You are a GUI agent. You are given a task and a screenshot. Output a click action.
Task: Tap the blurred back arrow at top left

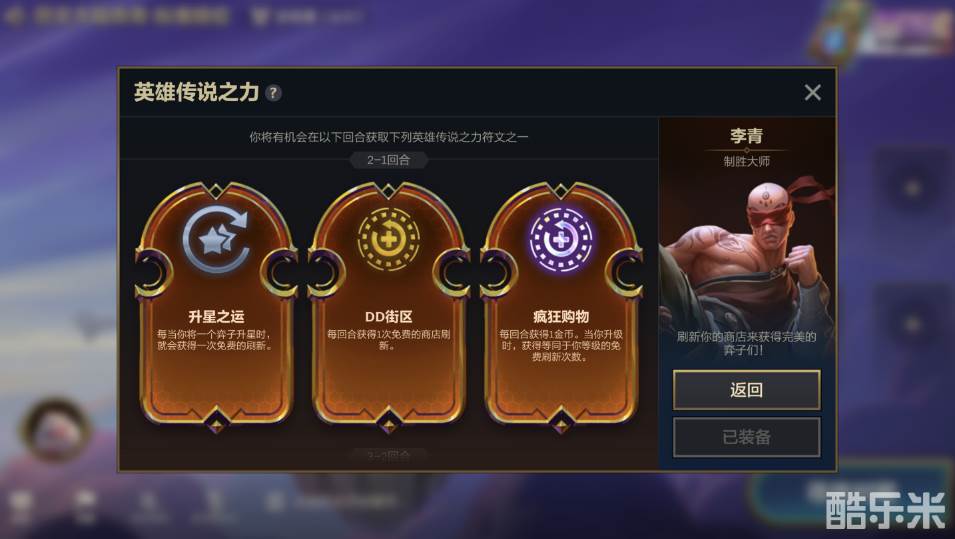tap(13, 15)
